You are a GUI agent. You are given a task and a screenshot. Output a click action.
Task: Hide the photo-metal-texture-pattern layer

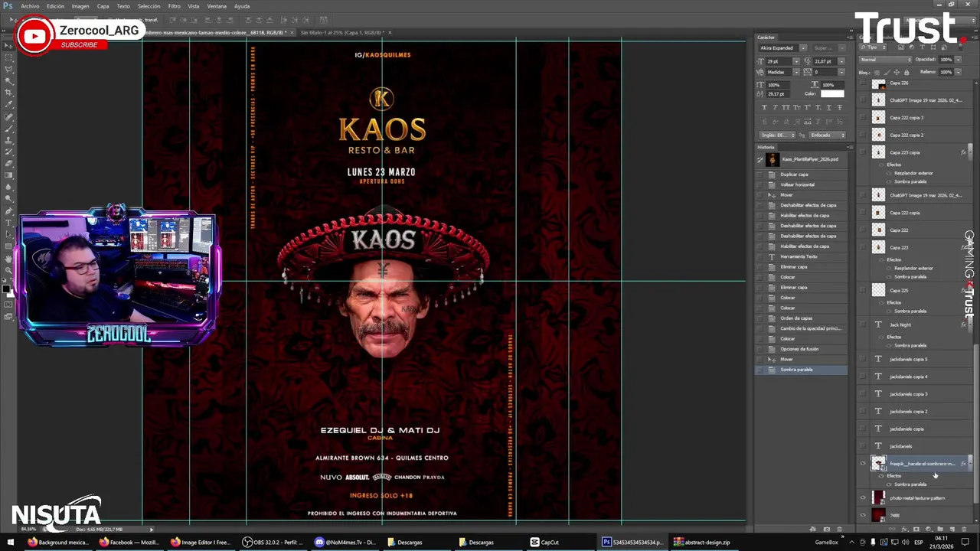click(x=863, y=497)
